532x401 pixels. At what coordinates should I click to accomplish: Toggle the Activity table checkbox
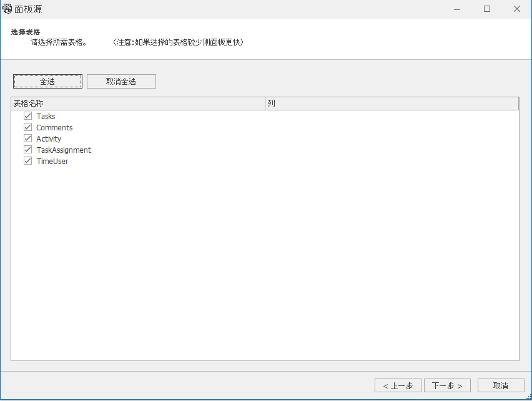point(28,138)
